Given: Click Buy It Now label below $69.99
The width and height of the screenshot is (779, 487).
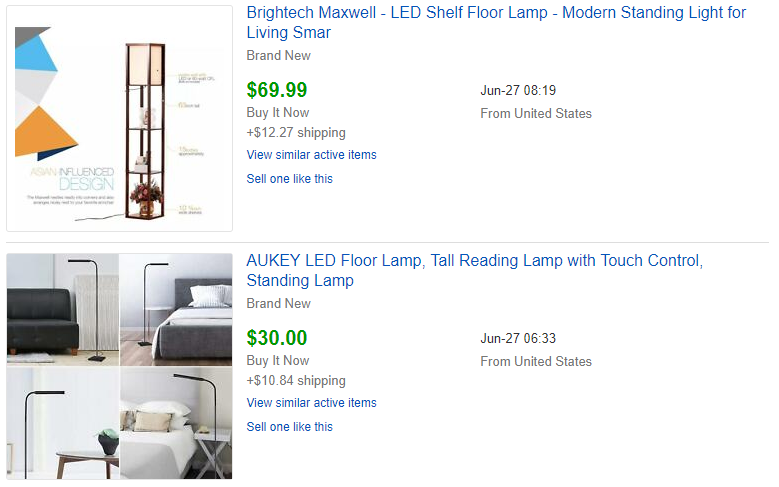Looking at the screenshot, I should 278,113.
